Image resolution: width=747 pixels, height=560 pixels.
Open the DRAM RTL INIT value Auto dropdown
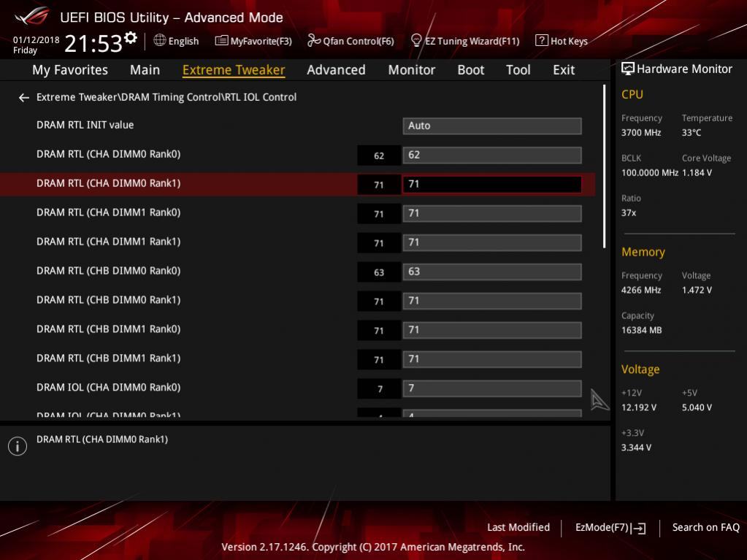click(492, 126)
